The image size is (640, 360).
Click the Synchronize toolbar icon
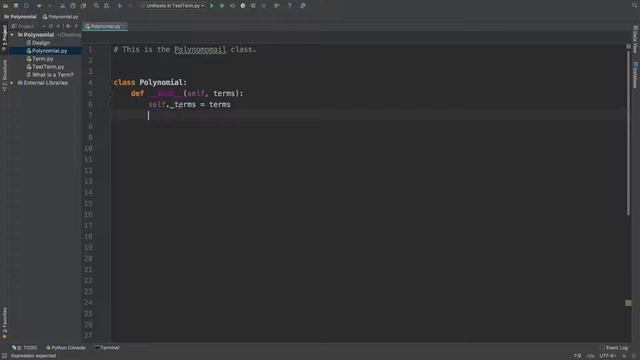27,6
